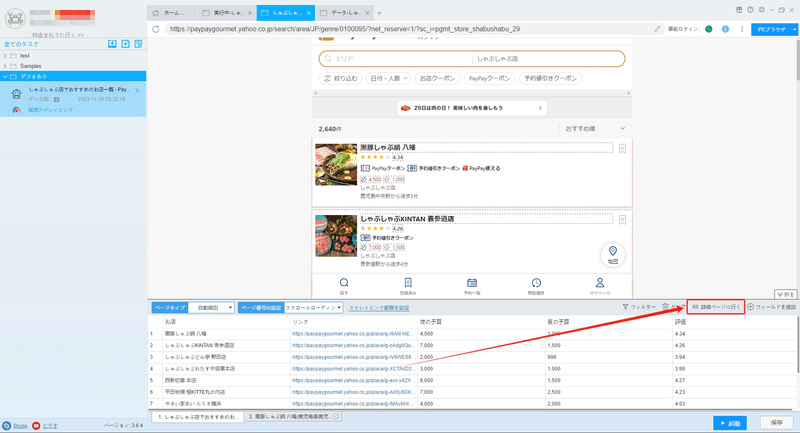Click the 絞り込む filter chip

(x=341, y=79)
